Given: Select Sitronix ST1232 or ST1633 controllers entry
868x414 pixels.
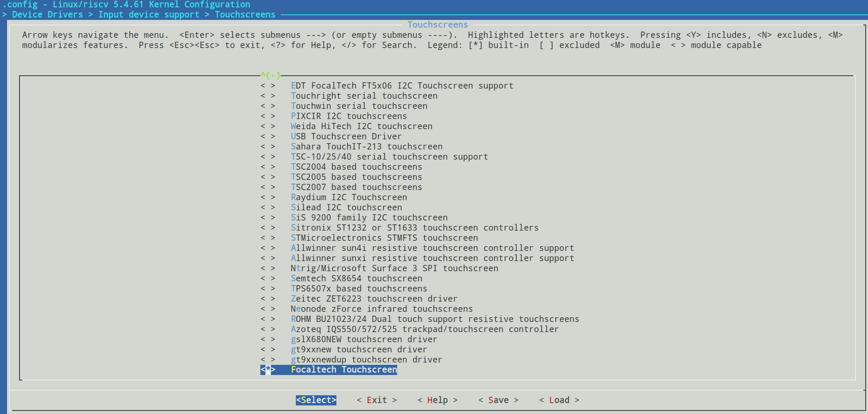Looking at the screenshot, I should click(x=415, y=228).
